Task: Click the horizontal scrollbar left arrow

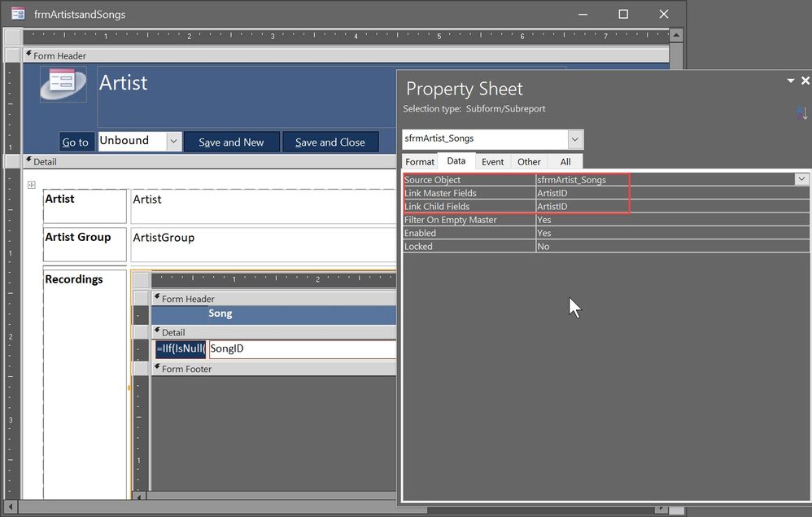Action: (x=11, y=506)
